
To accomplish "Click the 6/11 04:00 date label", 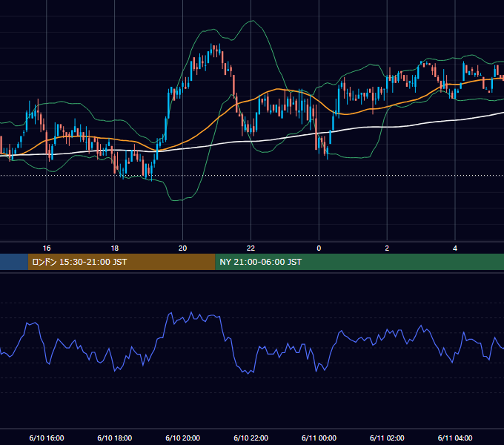I will [455, 438].
